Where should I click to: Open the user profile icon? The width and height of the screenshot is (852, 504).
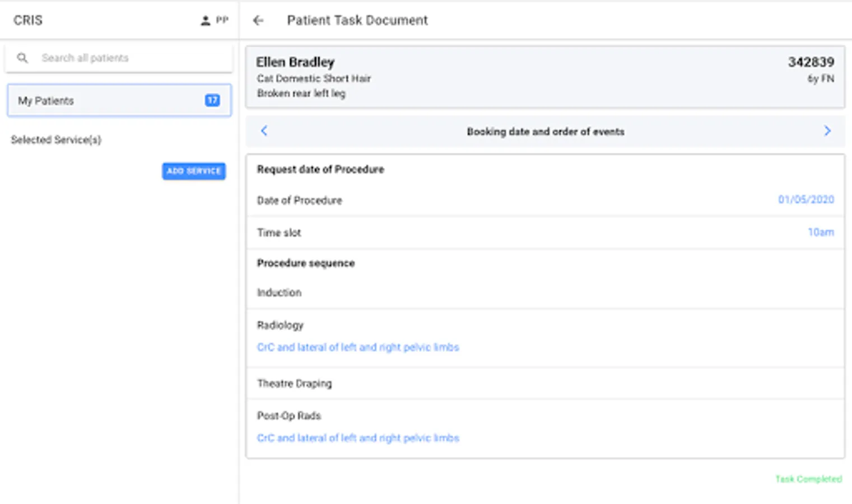(206, 21)
